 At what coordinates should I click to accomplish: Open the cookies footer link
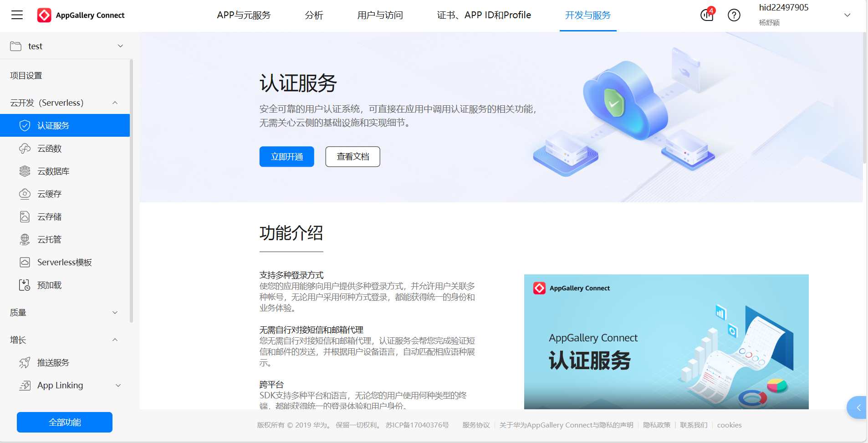click(x=729, y=425)
